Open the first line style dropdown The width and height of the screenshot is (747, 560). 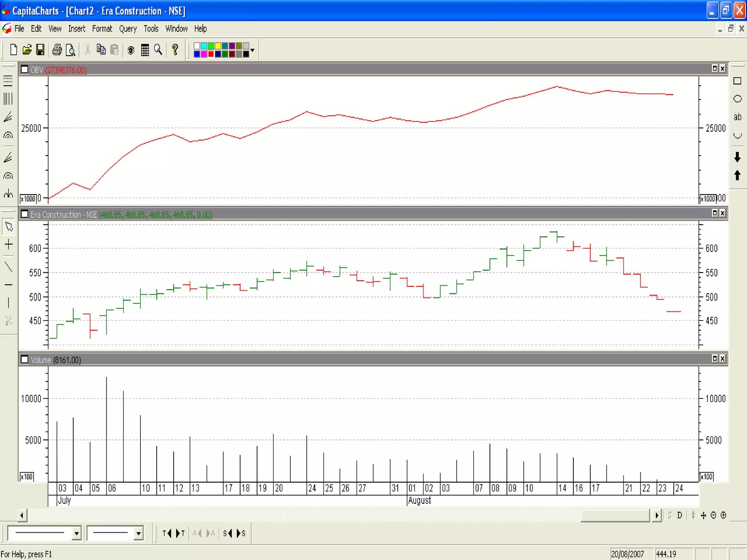click(x=76, y=534)
